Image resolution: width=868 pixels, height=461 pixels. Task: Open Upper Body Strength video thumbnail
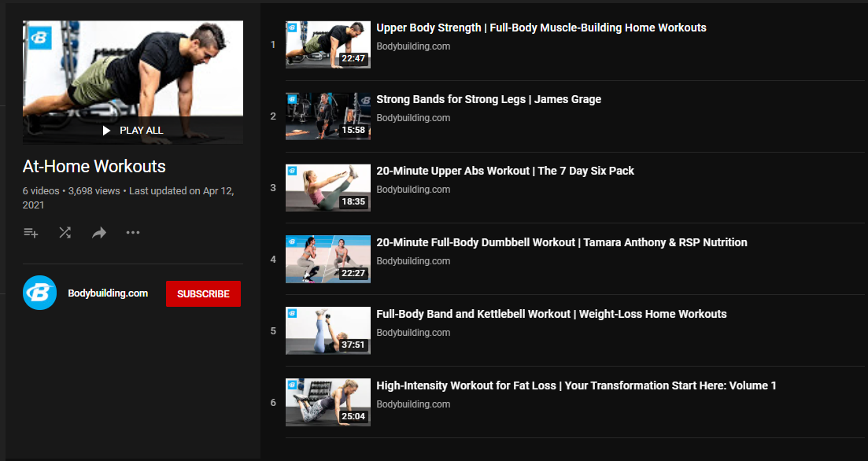[x=327, y=45]
